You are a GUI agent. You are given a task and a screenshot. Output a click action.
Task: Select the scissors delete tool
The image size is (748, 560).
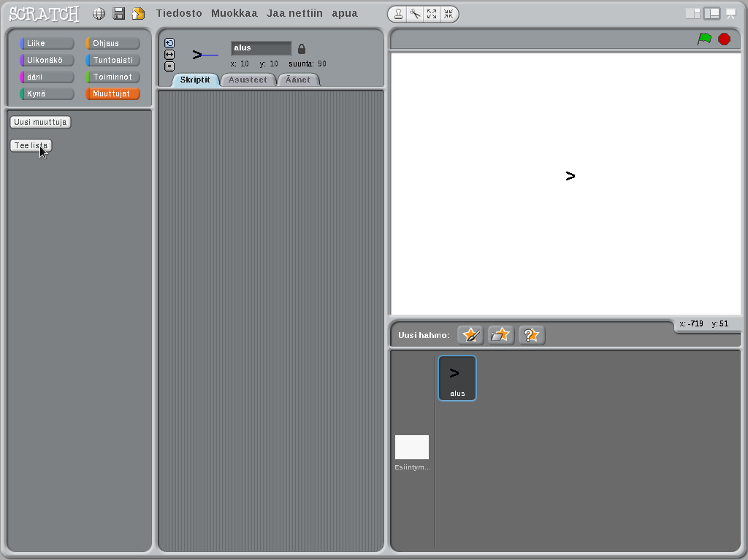point(415,15)
